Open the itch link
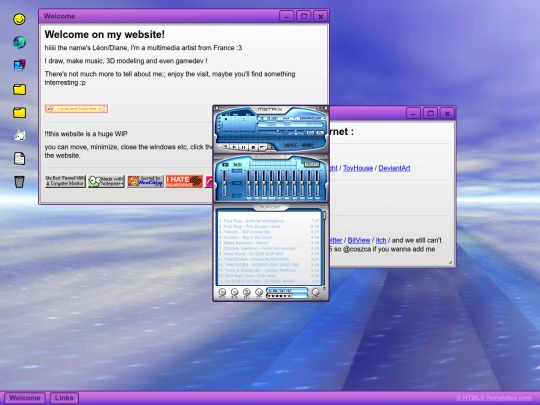This screenshot has height=405, width=540. 381,240
